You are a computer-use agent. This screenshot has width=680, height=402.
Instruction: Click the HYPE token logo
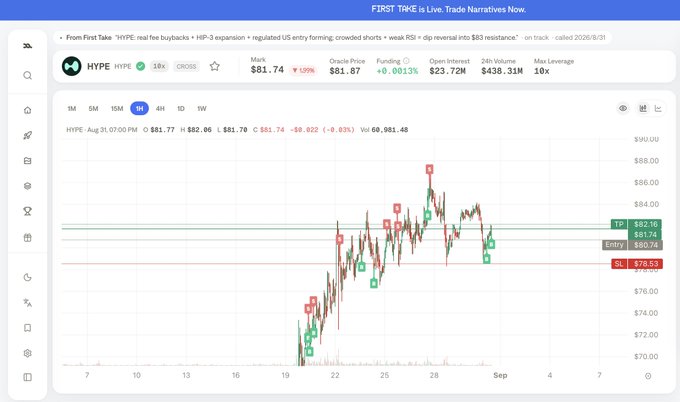(x=72, y=66)
